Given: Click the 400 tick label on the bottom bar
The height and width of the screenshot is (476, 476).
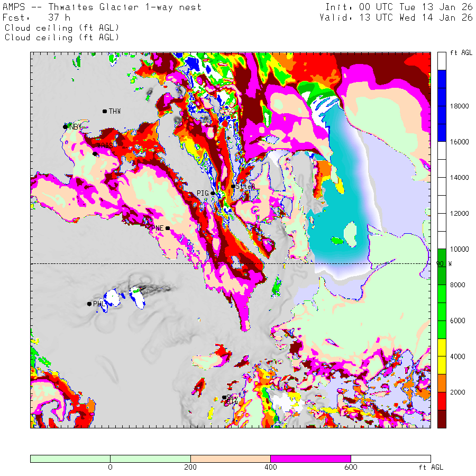Looking at the screenshot, I should point(270,467).
